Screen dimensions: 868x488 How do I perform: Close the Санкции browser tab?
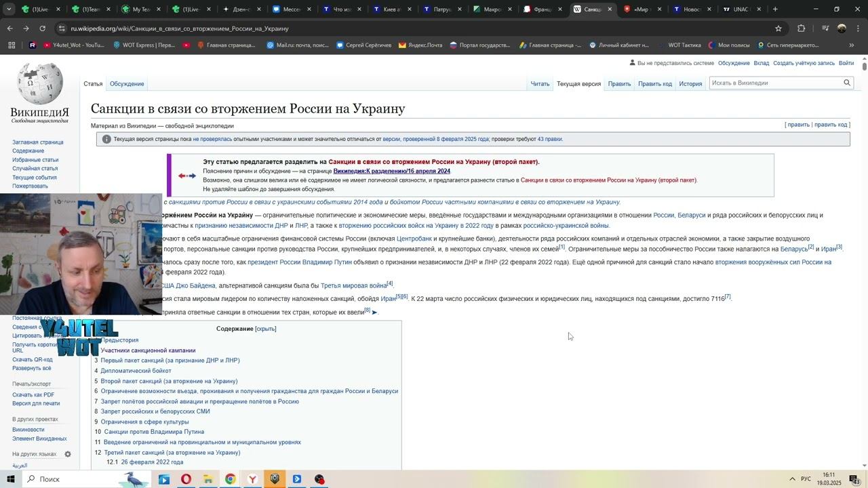point(610,9)
